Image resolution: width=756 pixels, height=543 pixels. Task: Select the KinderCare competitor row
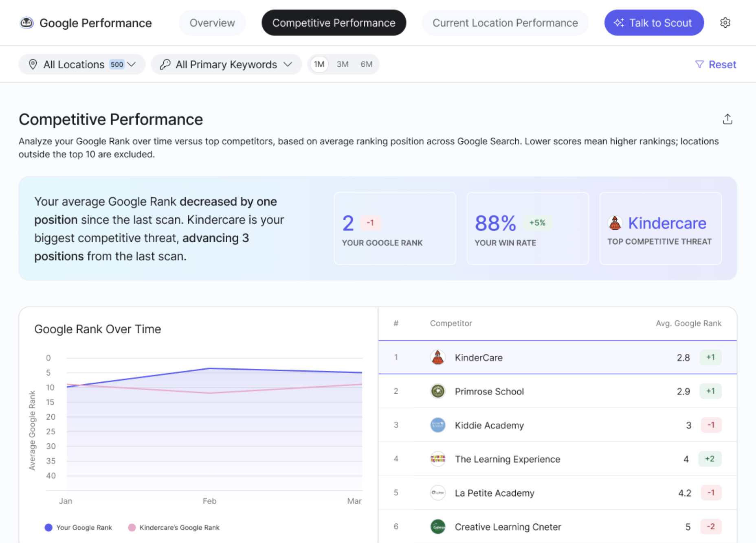[558, 357]
